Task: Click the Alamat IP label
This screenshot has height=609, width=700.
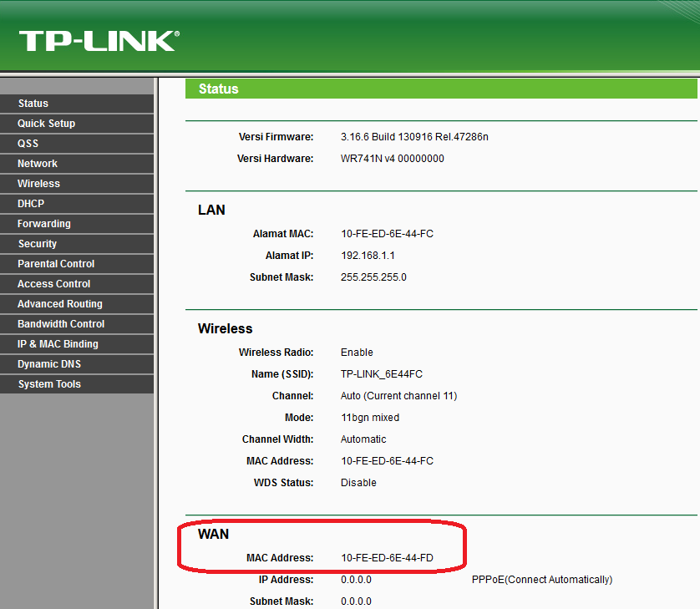Action: (289, 256)
